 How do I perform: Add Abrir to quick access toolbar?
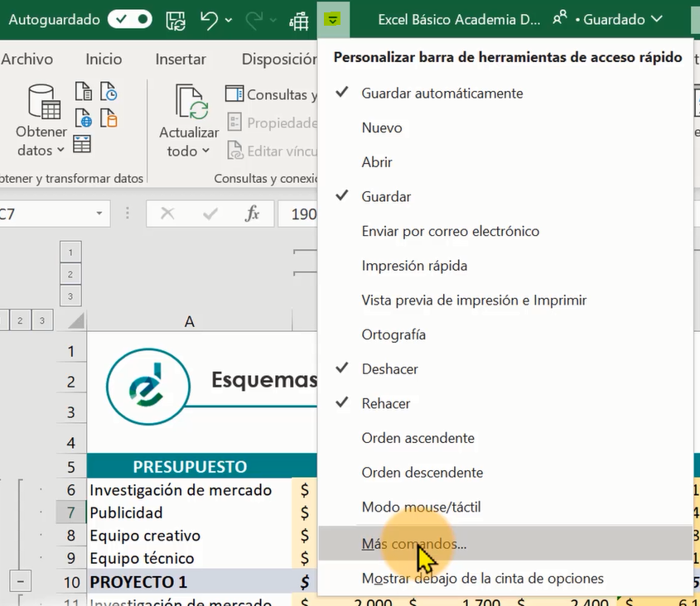(505, 162)
